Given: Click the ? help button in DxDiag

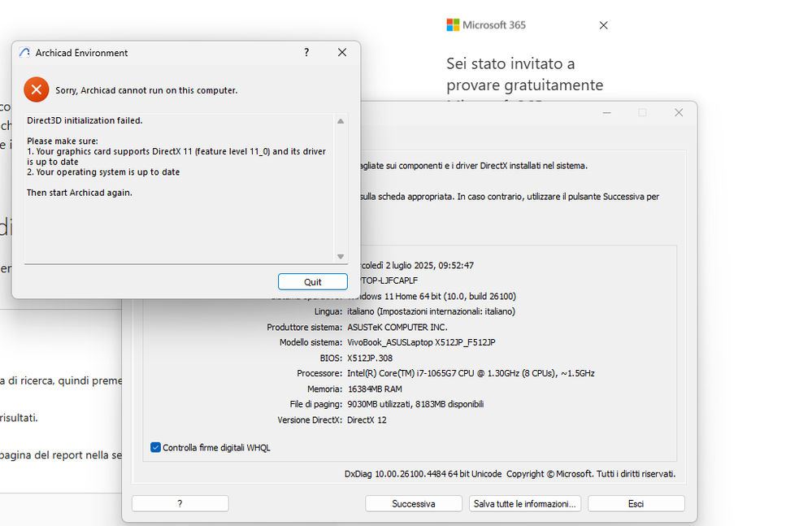Looking at the screenshot, I should click(180, 504).
